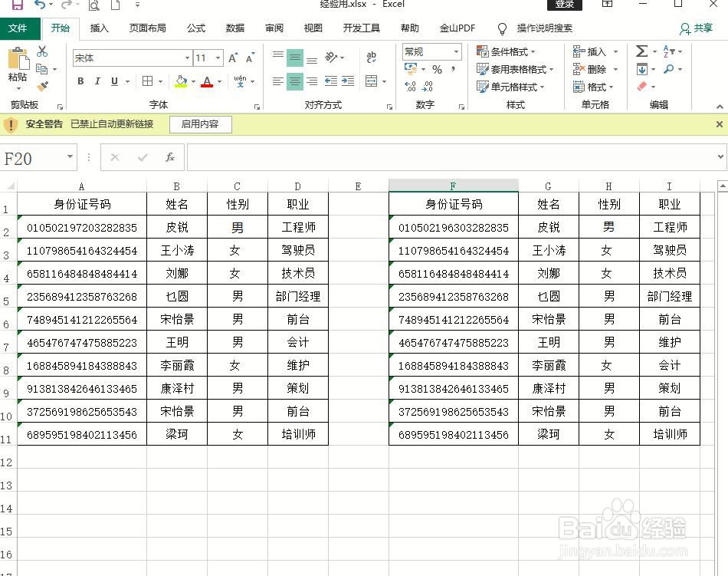Decrease decimal places icon
The image size is (728, 576).
pos(428,87)
